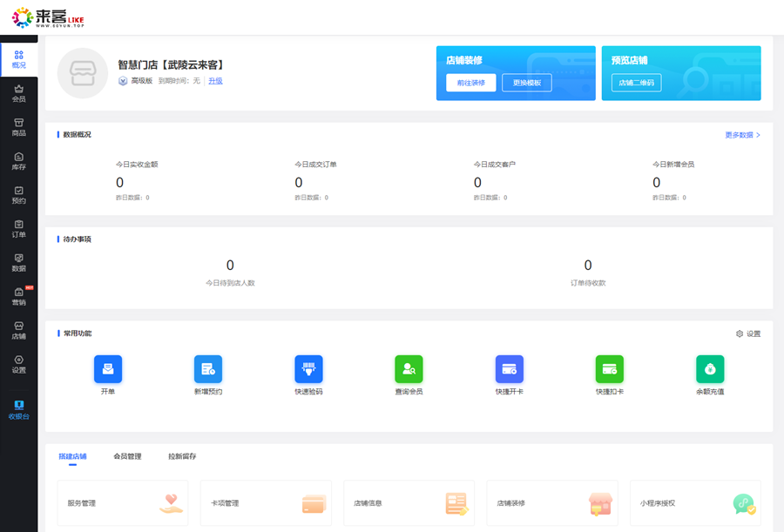
Task: Click the 店铺二维码 button
Action: 636,83
